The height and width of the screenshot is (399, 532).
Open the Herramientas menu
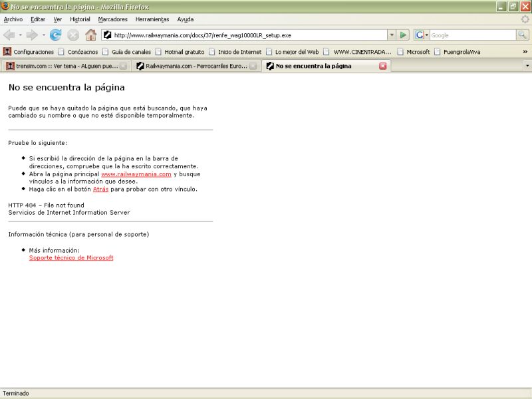pyautogui.click(x=152, y=19)
